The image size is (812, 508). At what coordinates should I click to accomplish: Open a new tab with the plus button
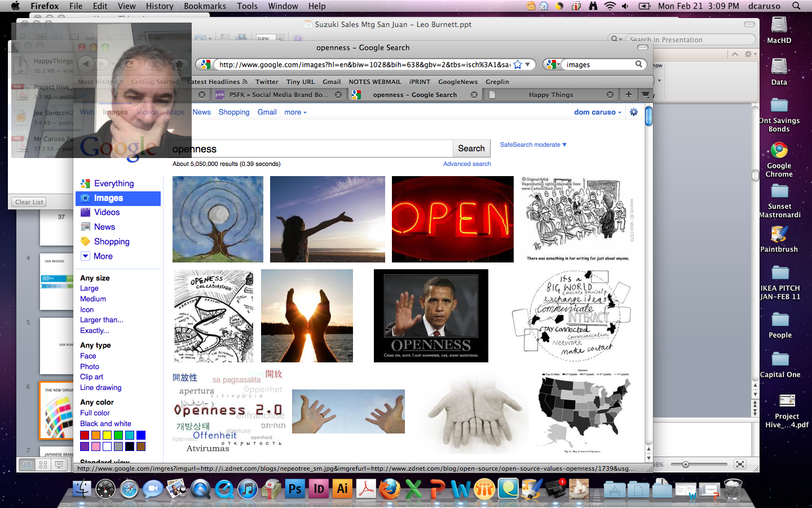(x=628, y=94)
